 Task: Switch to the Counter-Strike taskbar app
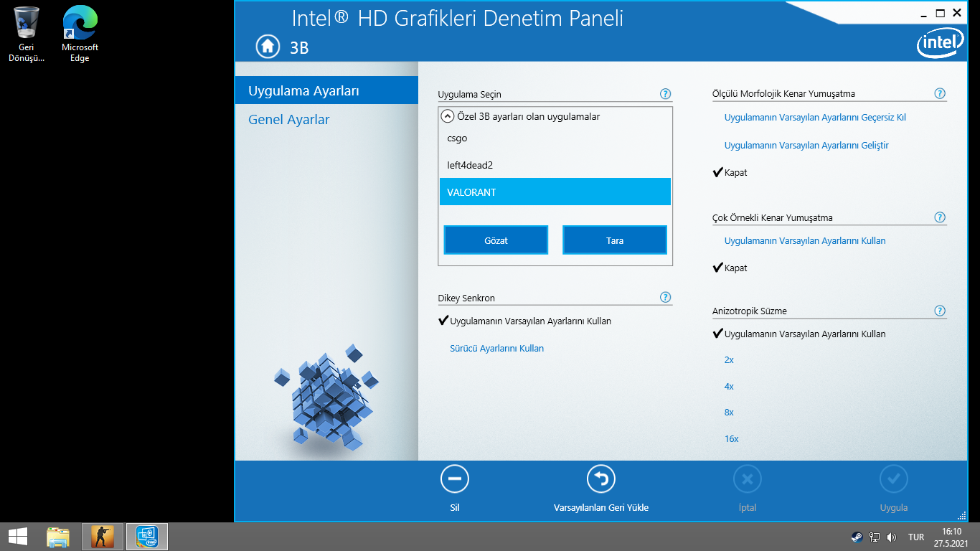[x=103, y=537]
